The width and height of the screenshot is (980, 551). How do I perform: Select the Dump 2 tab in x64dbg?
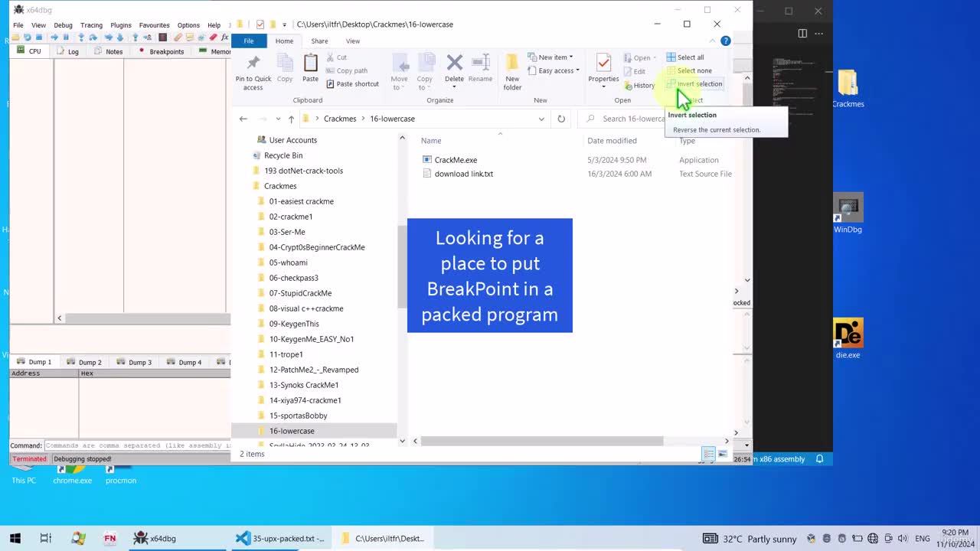click(x=85, y=362)
